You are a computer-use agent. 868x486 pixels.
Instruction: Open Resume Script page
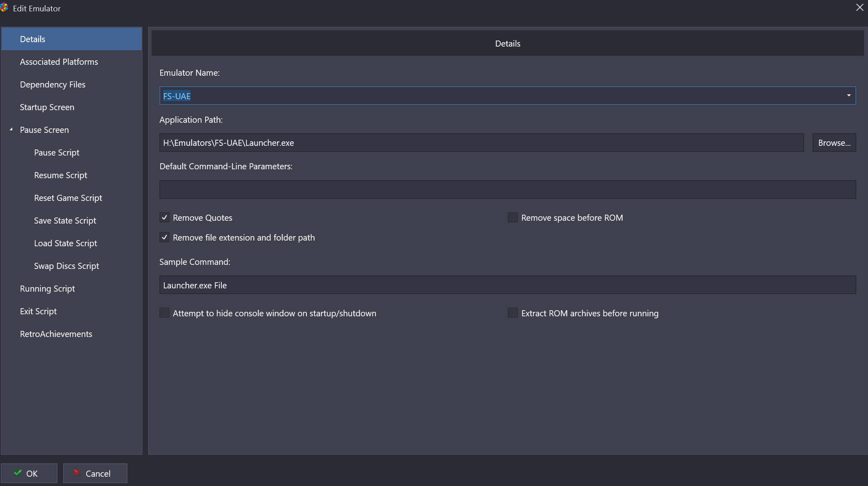[x=61, y=175]
